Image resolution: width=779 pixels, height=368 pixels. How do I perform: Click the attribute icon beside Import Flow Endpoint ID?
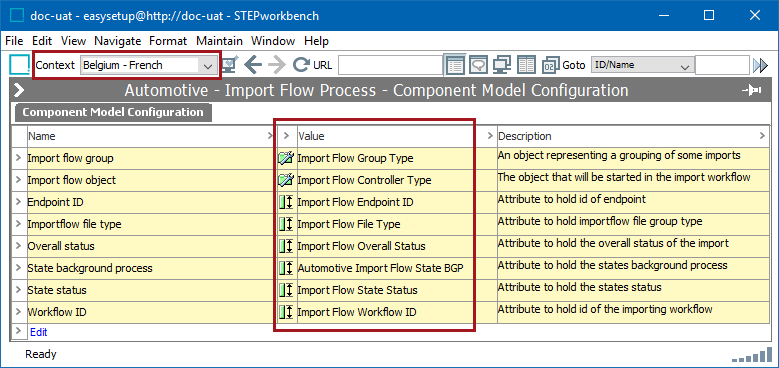pos(286,202)
